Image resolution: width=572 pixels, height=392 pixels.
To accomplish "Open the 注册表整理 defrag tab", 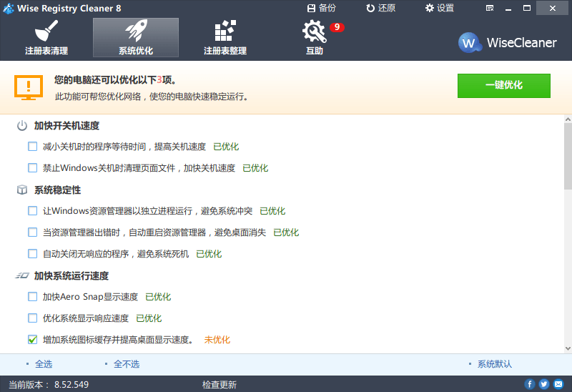I will coord(225,38).
